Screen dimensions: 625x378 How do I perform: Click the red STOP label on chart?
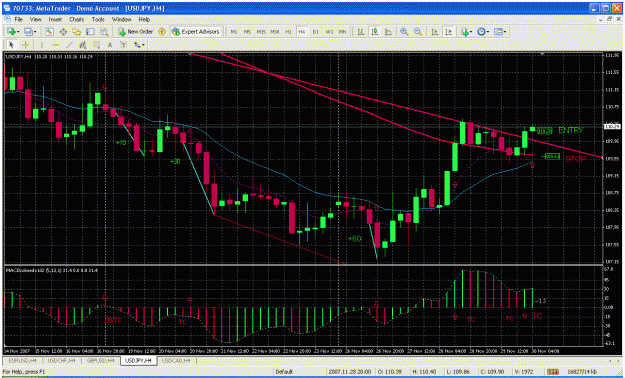[576, 159]
